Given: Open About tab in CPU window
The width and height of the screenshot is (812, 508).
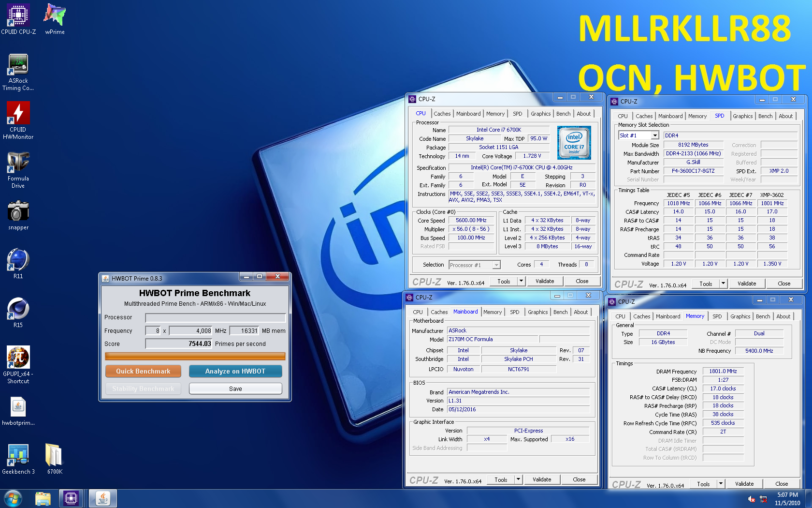Looking at the screenshot, I should tap(583, 114).
